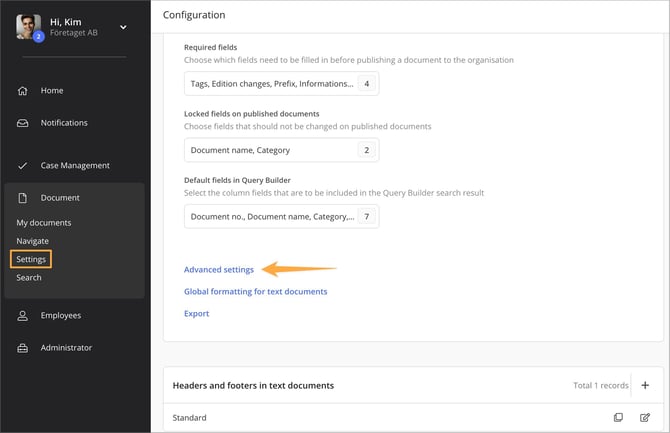Screen dimensions: 670x433
Task: Go to Search under Document
Action: 29,278
